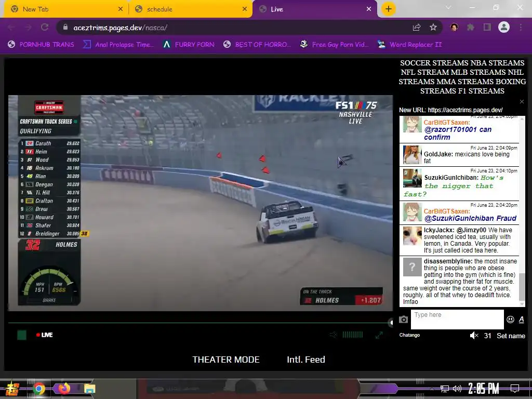The width and height of the screenshot is (532, 399).
Task: Open File Explorer from the taskbar
Action: (89, 389)
